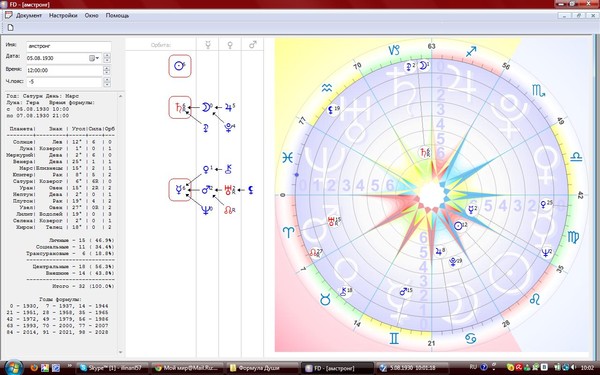Open the date picker dropdown
This screenshot has height=375, width=600.
[94, 58]
